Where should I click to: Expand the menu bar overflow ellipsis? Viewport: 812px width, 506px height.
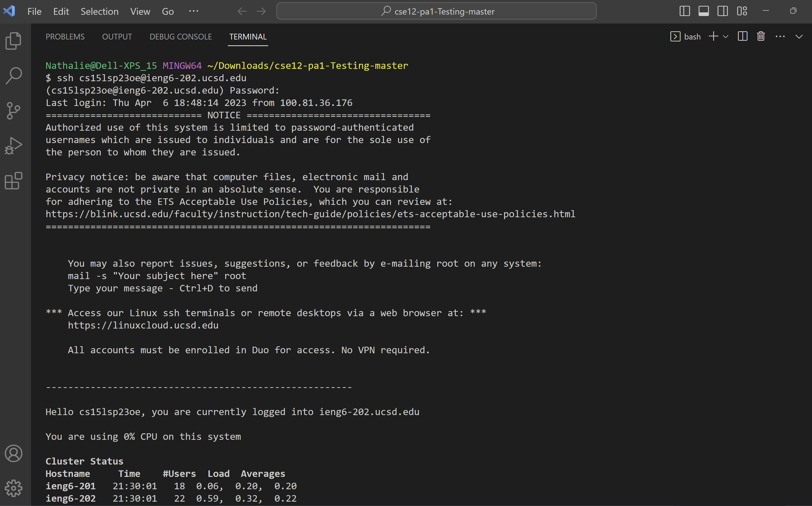pos(194,11)
